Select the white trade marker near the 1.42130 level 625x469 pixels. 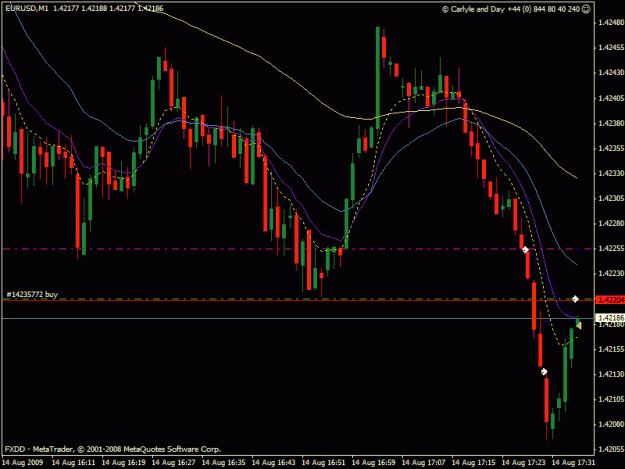pyautogui.click(x=544, y=371)
